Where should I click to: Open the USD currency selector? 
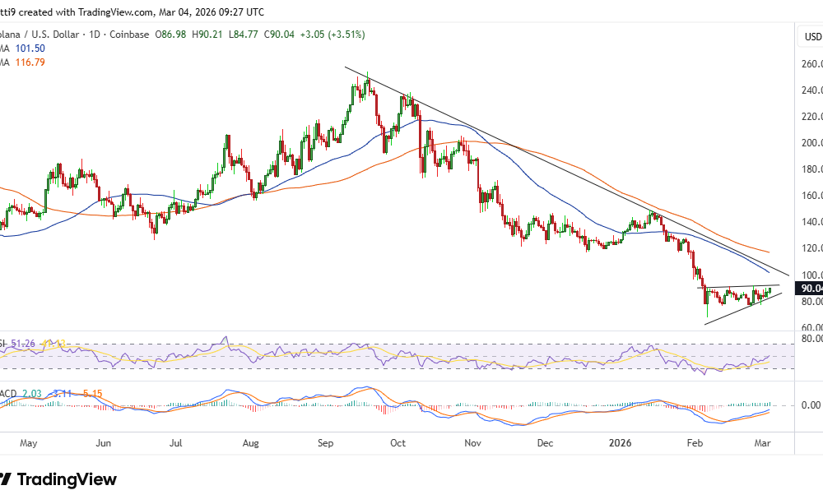point(811,37)
